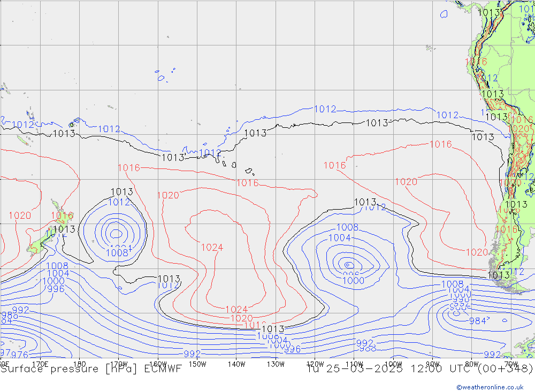Click the 'Surface pressure [hPa] ECMWF' title
535x392 pixels.
[91, 369]
